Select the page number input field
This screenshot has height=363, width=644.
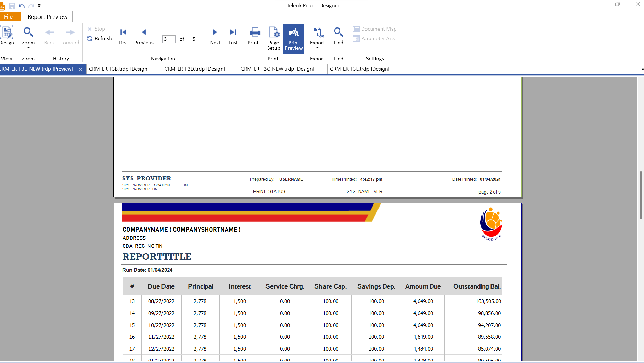169,39
